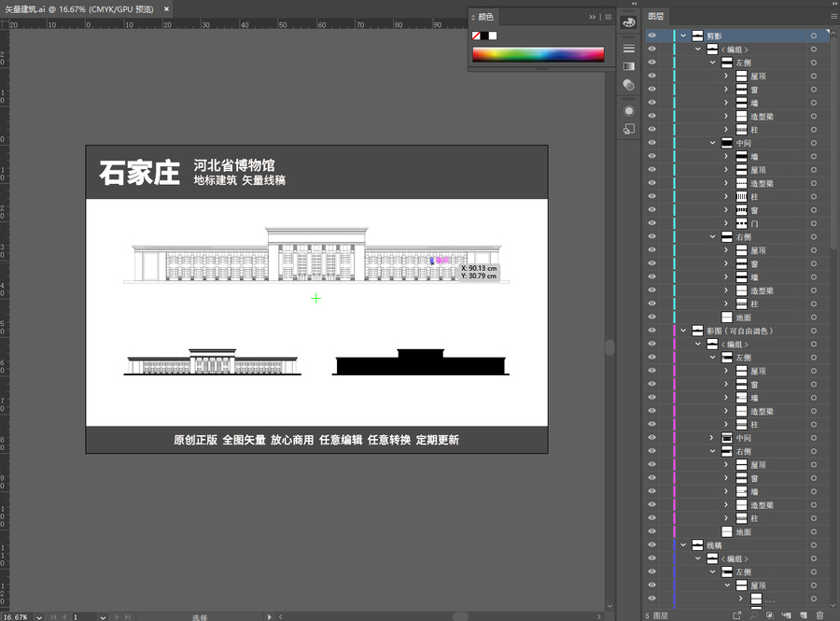Click the artboard number input field
The width and height of the screenshot is (840, 621).
coord(85,616)
